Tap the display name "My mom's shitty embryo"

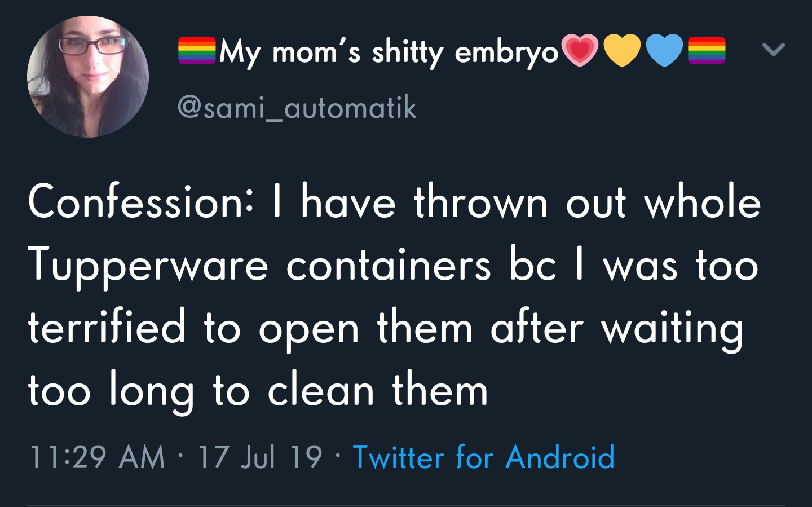click(x=388, y=52)
